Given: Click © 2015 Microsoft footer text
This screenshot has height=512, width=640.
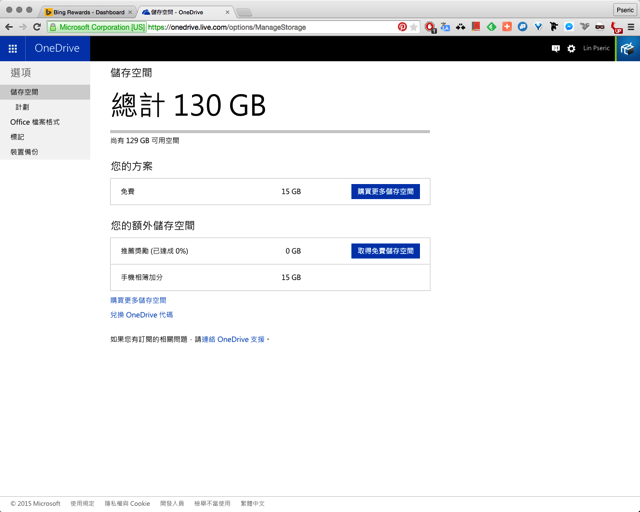Looking at the screenshot, I should point(36,503).
